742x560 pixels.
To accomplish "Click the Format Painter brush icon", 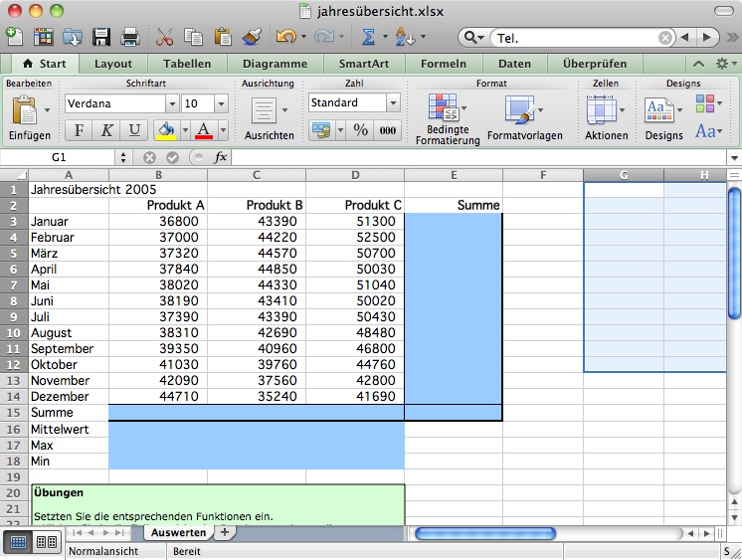I will 252,37.
